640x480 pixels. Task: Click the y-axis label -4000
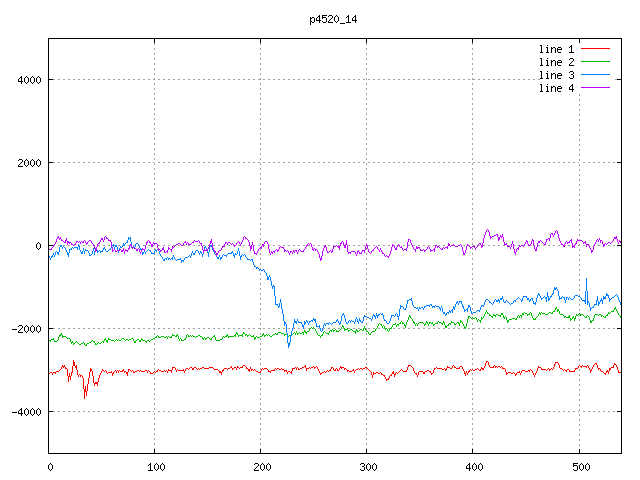coord(27,412)
